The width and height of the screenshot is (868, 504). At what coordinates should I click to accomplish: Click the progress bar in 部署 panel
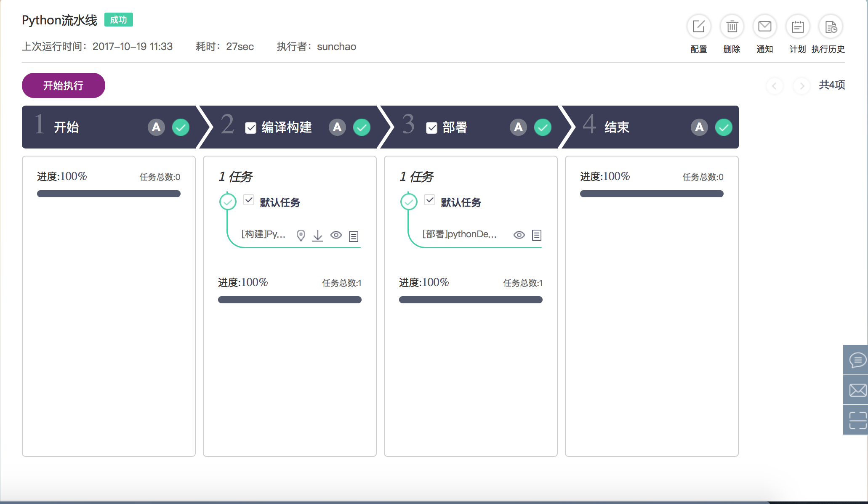click(x=471, y=300)
